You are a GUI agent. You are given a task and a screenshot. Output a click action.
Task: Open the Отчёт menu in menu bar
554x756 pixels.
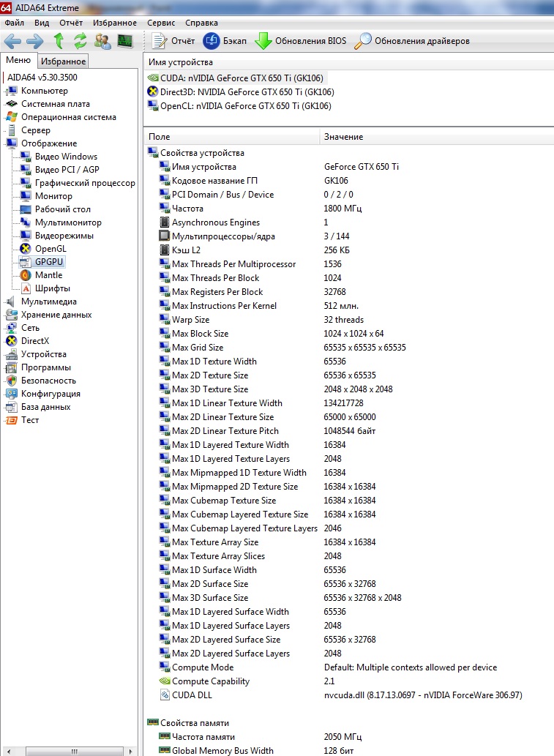71,23
